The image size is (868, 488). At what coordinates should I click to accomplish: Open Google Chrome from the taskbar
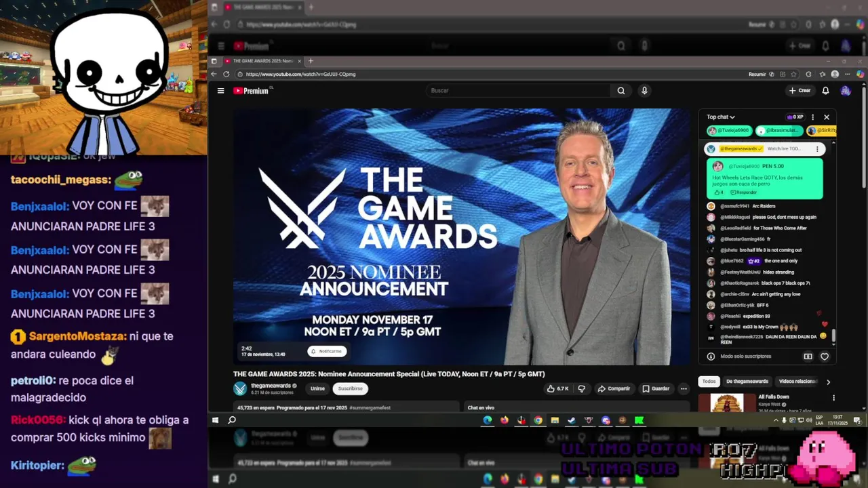pos(538,420)
